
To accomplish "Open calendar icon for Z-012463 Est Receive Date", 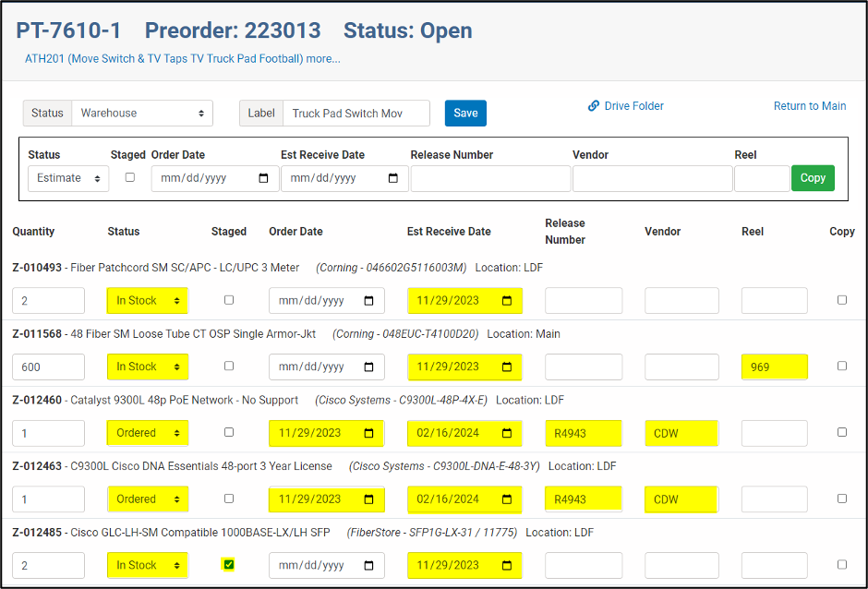I will [507, 499].
